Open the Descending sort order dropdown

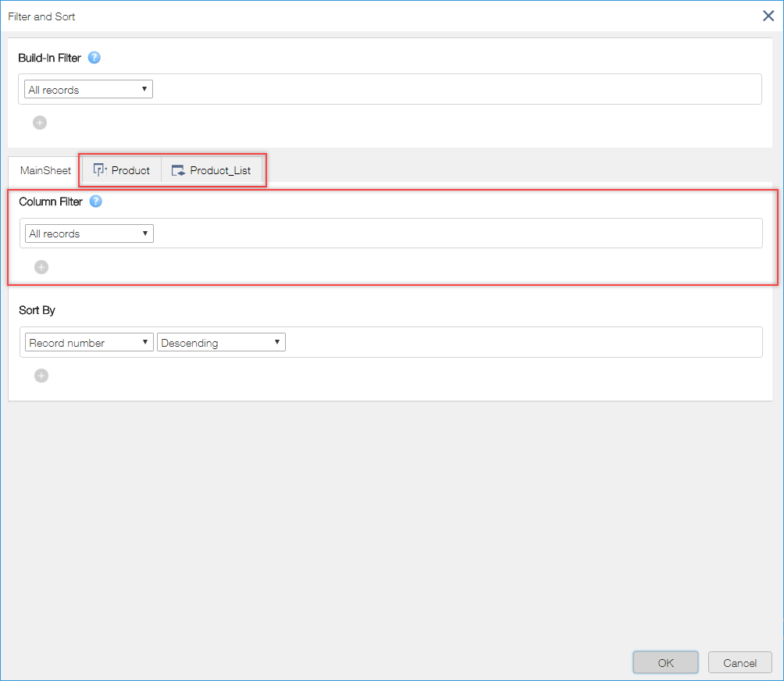click(x=222, y=343)
